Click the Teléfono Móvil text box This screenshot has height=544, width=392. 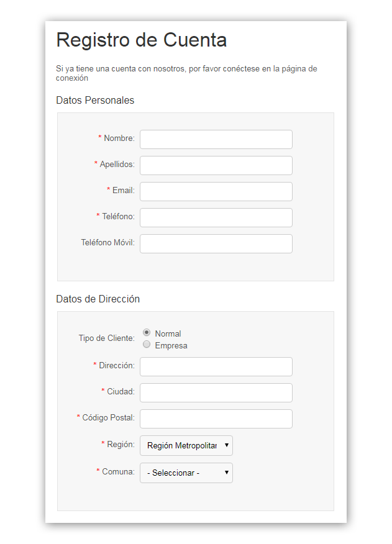[216, 243]
